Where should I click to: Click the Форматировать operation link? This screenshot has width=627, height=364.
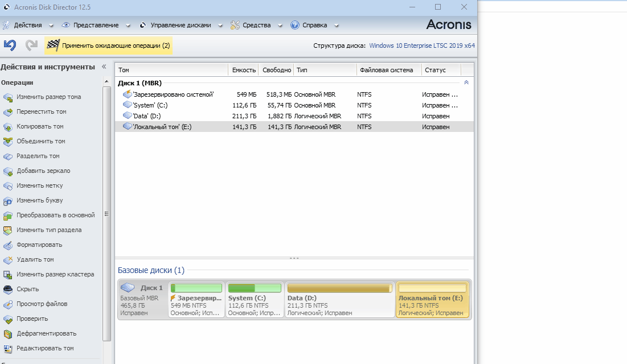click(39, 245)
